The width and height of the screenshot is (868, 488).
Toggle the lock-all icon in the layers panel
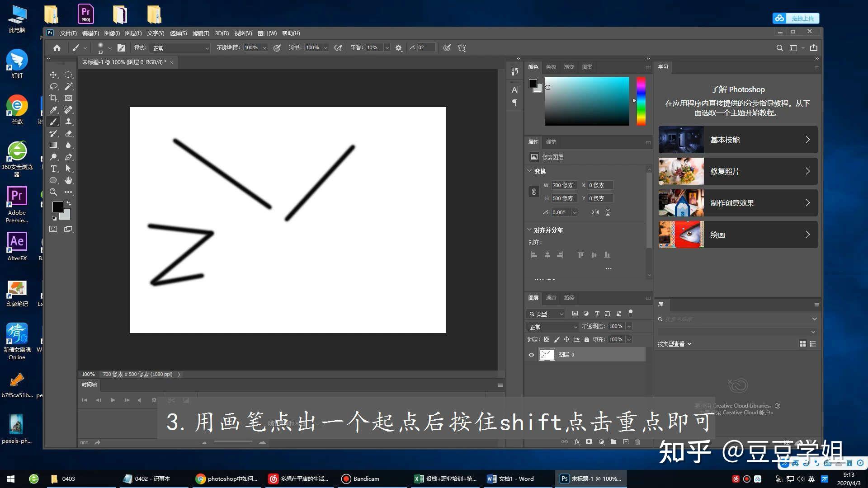(x=586, y=339)
